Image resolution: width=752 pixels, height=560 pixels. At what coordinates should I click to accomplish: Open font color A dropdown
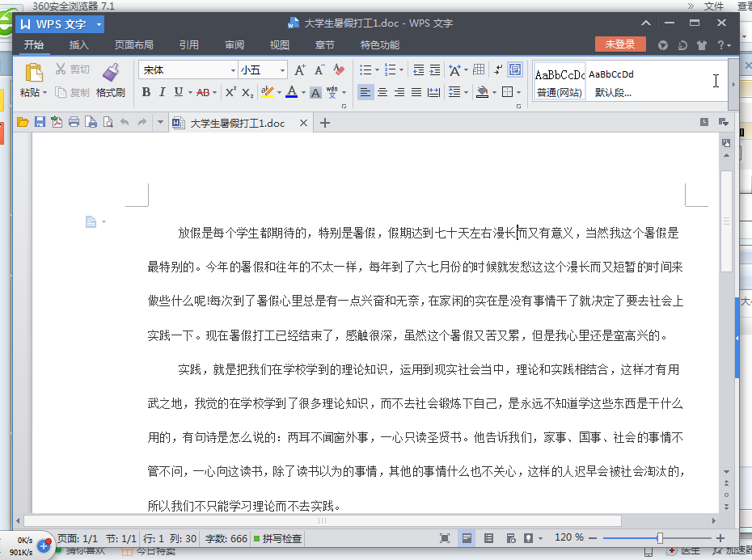303,93
